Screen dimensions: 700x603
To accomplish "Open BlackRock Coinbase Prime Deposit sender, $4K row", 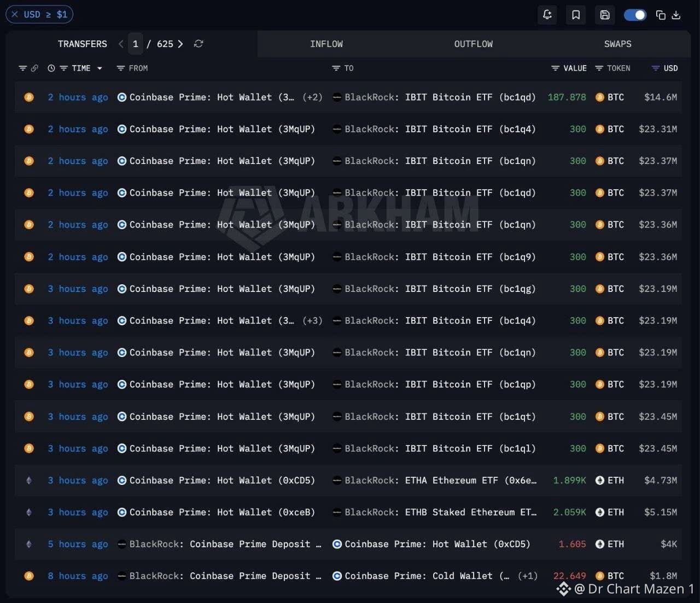I will click(x=225, y=544).
